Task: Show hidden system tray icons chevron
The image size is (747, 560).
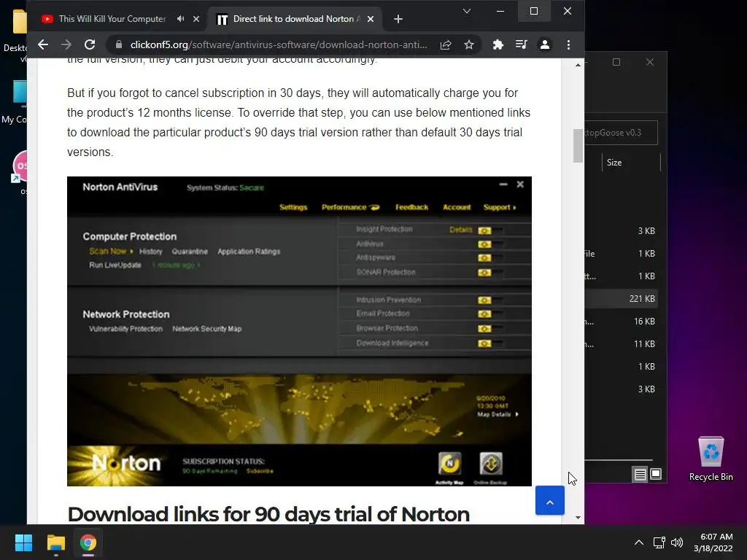Action: click(639, 542)
